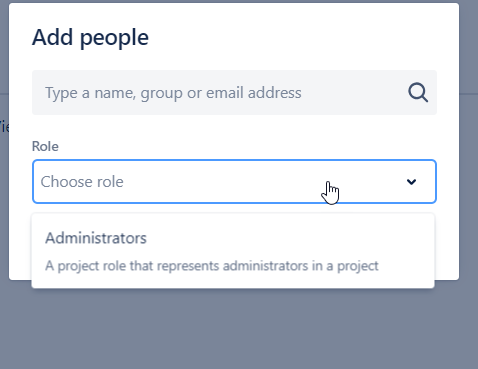This screenshot has height=369, width=478.
Task: Click the Choose role placeholder text
Action: pos(82,182)
